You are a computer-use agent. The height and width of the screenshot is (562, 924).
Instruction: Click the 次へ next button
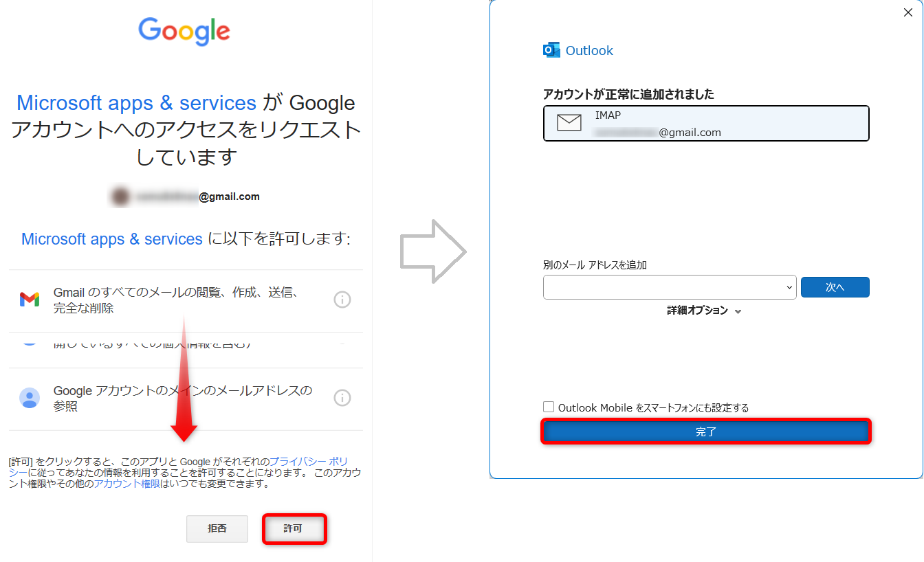pyautogui.click(x=835, y=288)
